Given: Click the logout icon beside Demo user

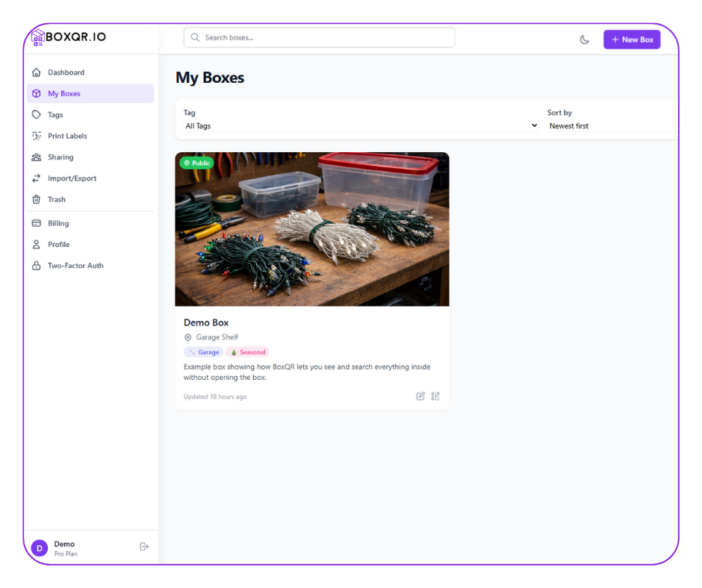Looking at the screenshot, I should [x=144, y=547].
